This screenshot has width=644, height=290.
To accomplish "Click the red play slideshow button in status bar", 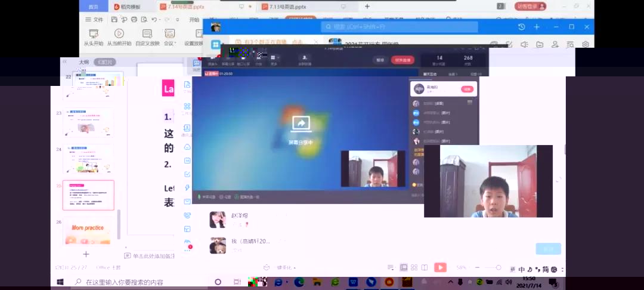I will click(440, 267).
